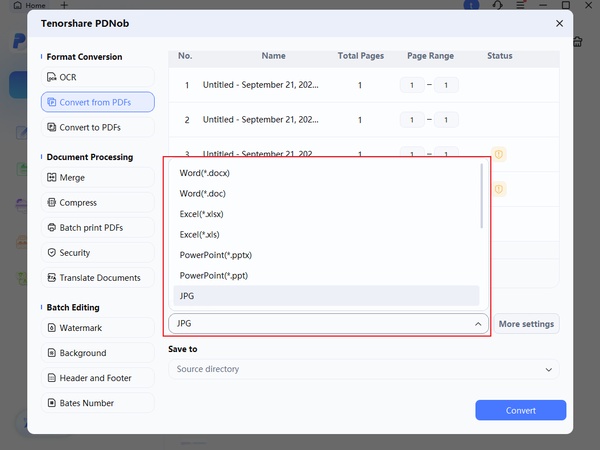Click the support headset icon in title bar

point(497,5)
